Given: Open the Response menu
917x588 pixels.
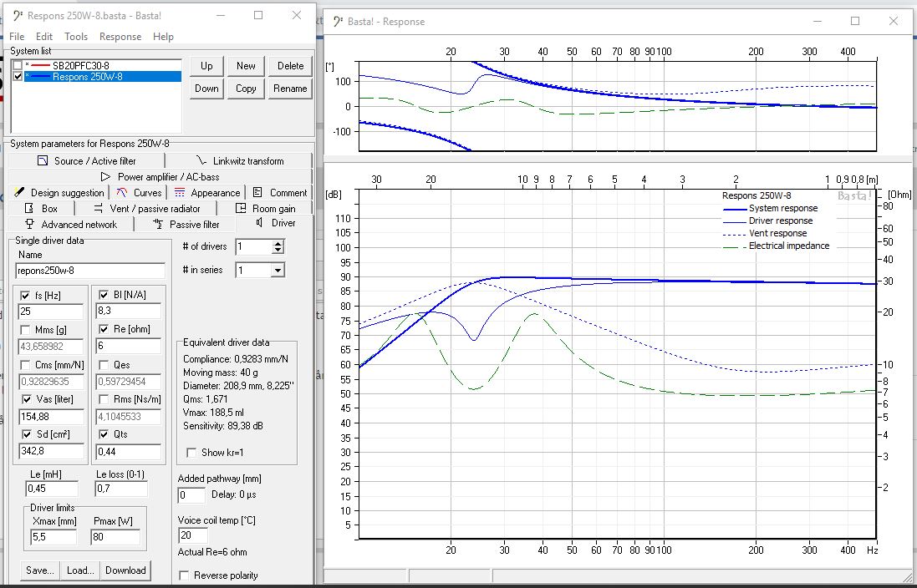Looking at the screenshot, I should [120, 37].
